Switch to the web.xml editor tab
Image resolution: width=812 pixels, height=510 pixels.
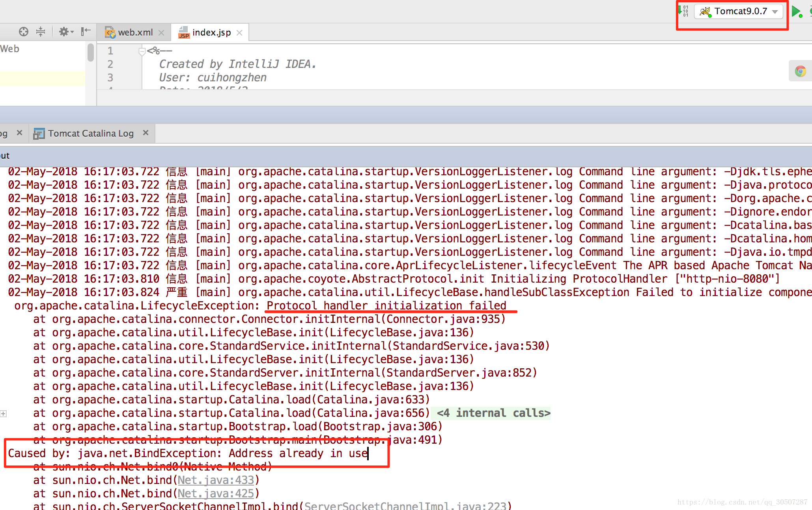(x=135, y=32)
